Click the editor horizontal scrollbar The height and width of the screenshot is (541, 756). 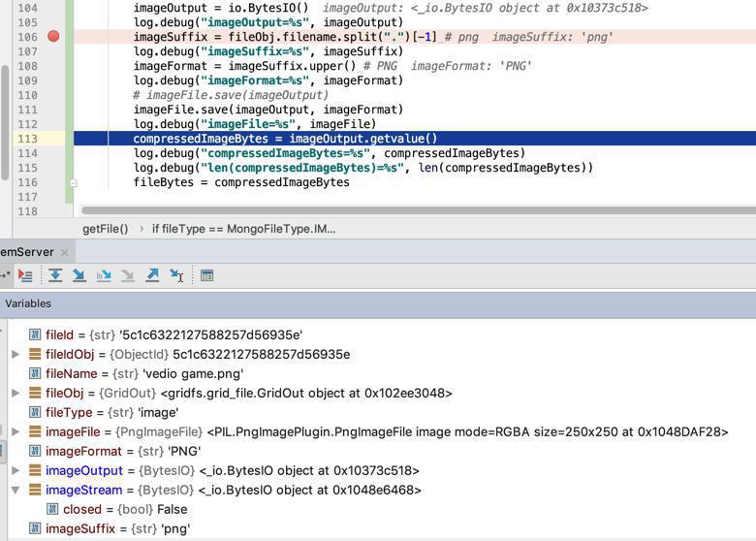tap(419, 210)
